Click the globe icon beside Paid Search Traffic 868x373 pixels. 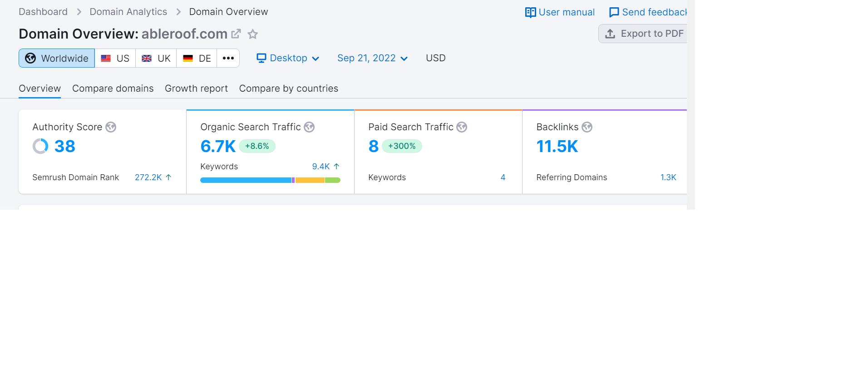coord(462,127)
